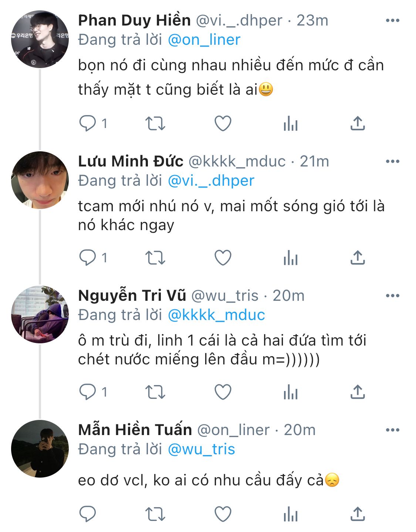Open Lưu Minh Đức's profile picture
416x532 pixels.
(x=40, y=180)
